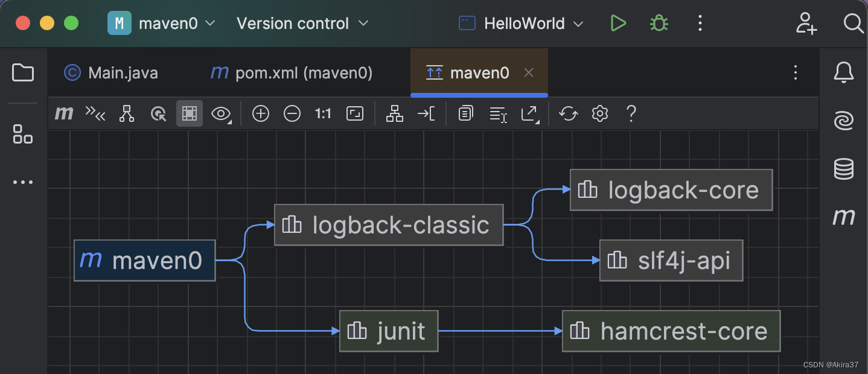Run HelloWorld with the play button
Viewport: 868px width, 374px height.
coord(617,24)
